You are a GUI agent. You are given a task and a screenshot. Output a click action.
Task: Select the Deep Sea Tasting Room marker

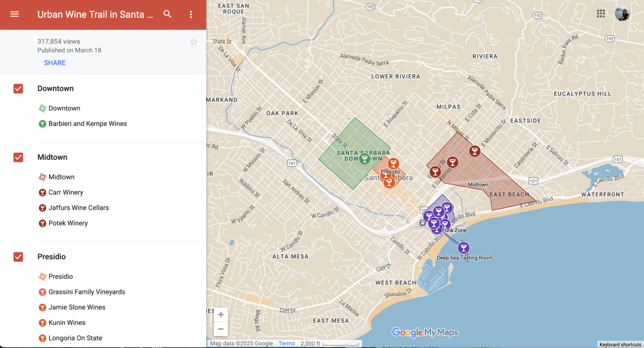[464, 247]
